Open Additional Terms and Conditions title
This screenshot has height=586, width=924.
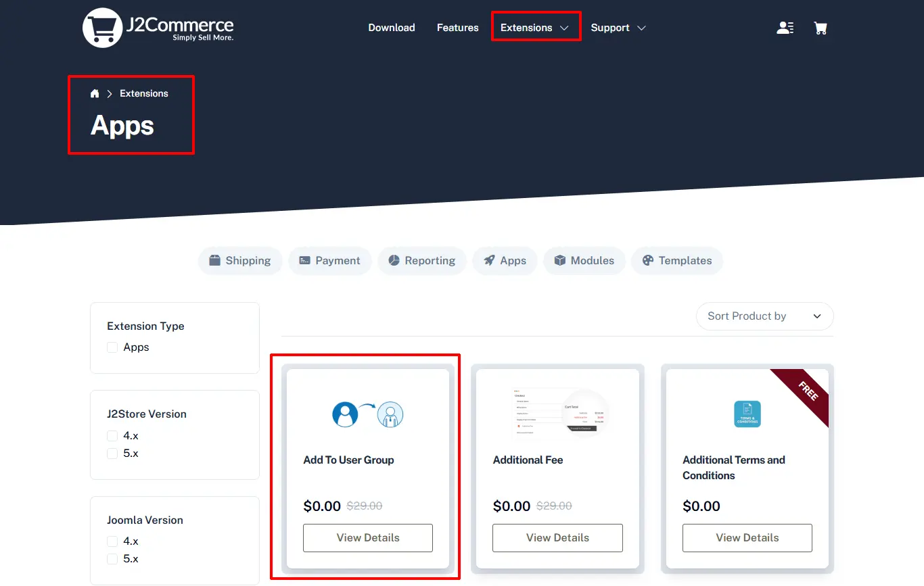coord(734,468)
